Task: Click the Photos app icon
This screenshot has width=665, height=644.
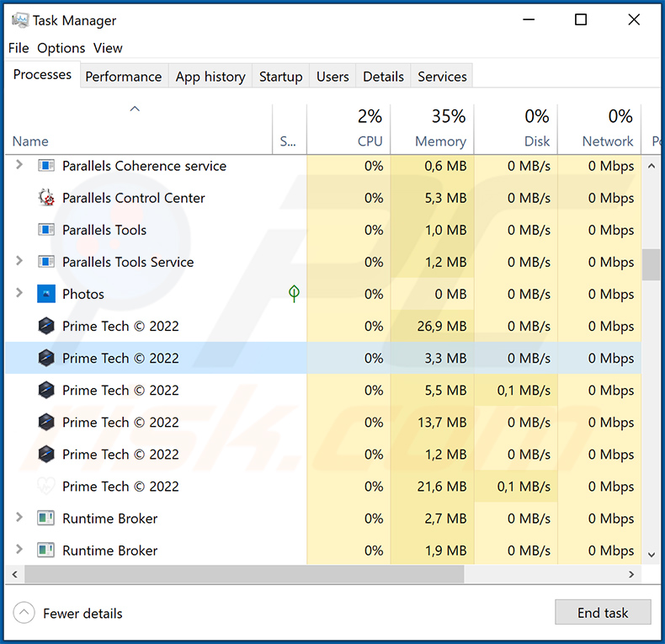Action: [x=46, y=294]
